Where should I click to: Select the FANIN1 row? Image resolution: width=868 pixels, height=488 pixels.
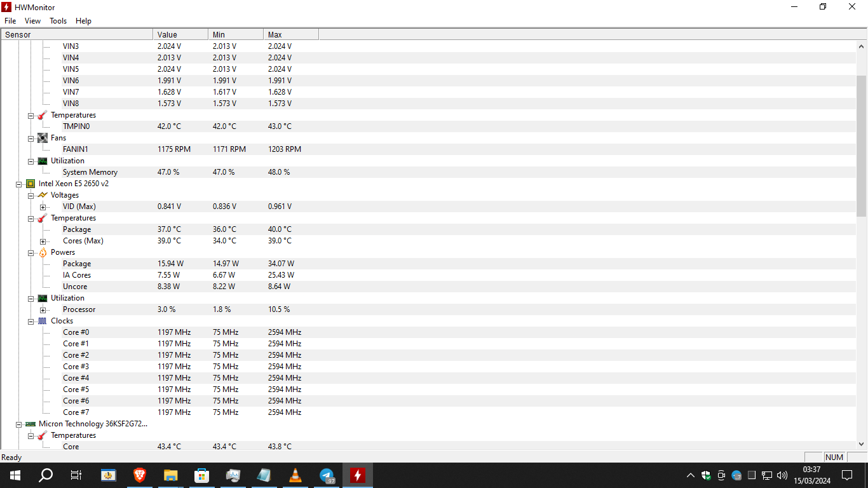(x=428, y=149)
